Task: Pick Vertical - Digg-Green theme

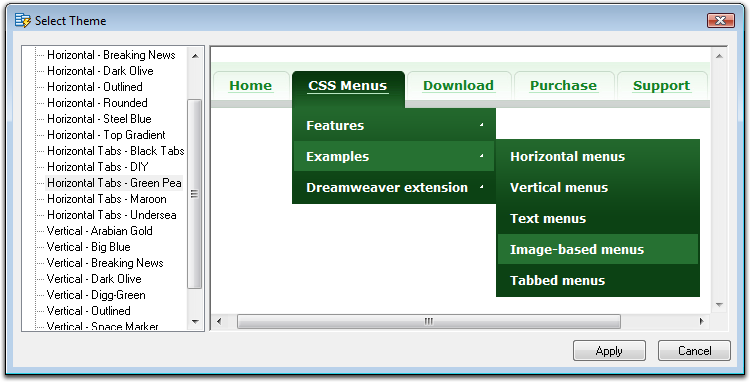Action: 96,295
